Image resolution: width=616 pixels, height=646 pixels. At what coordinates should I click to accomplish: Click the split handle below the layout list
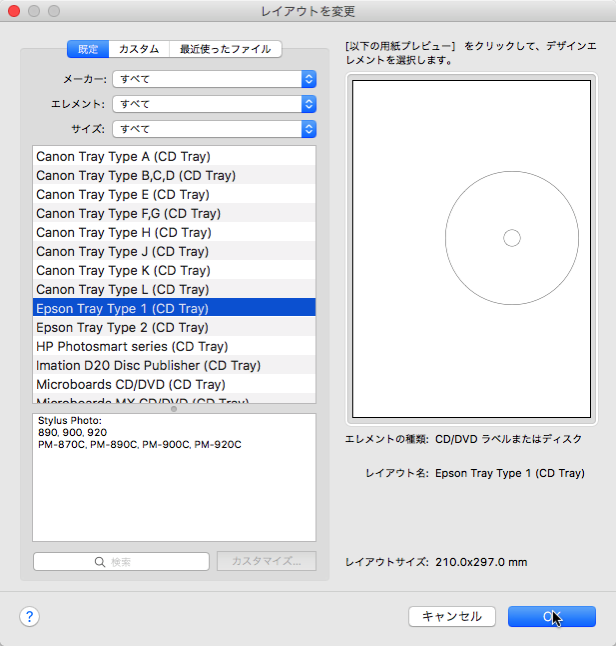pos(174,409)
